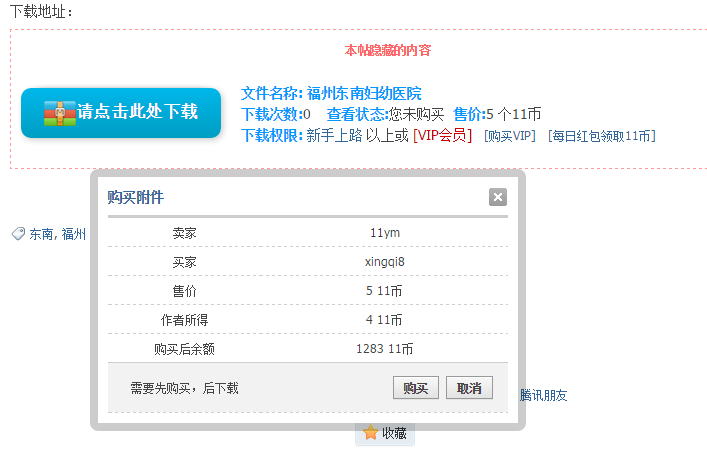Click the 福州 tag link
Viewport: 707px width, 471px height.
point(73,234)
